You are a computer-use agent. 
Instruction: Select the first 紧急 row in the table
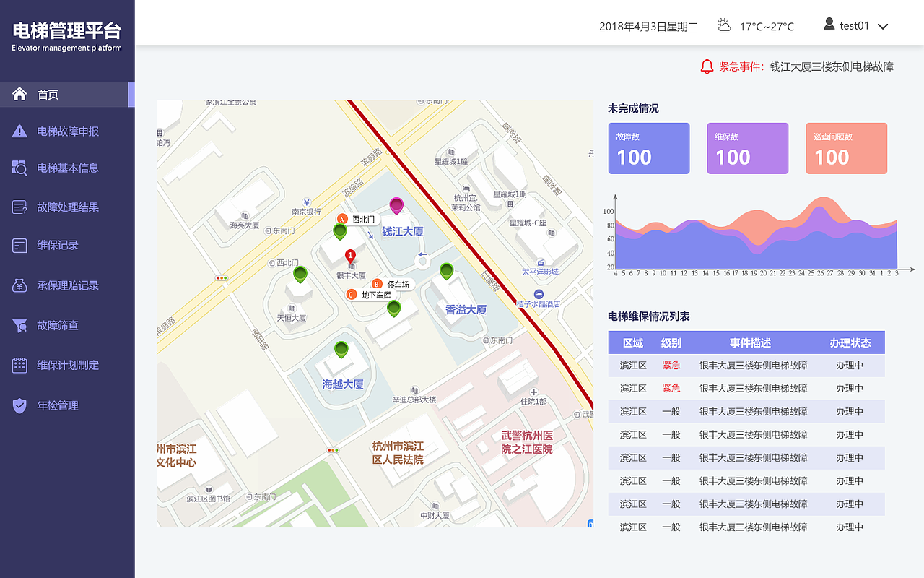click(746, 365)
